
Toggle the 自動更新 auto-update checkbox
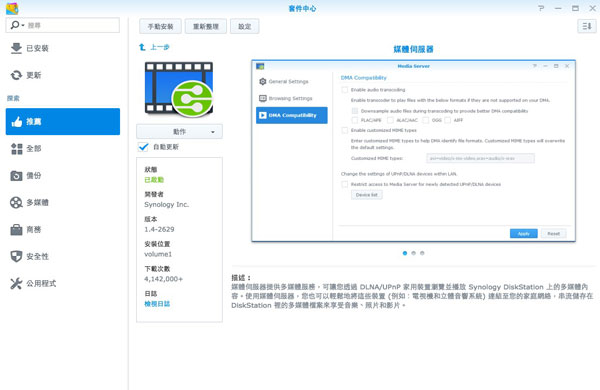(143, 147)
